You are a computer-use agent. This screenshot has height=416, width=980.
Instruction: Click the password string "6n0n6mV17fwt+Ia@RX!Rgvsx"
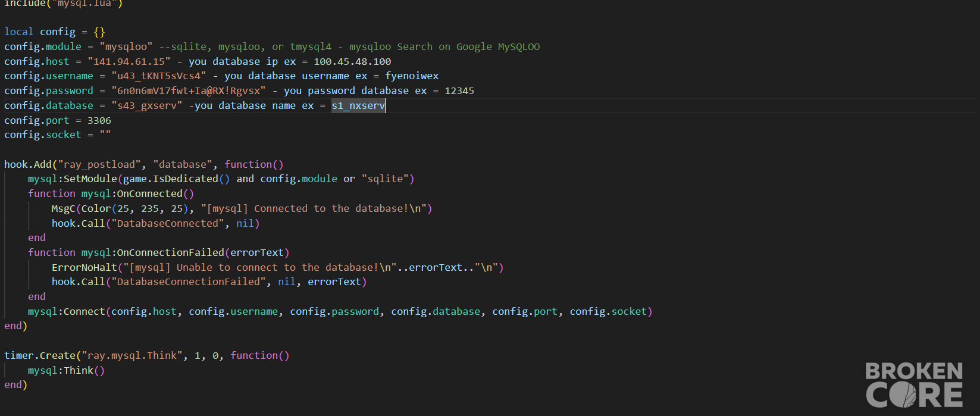[189, 90]
